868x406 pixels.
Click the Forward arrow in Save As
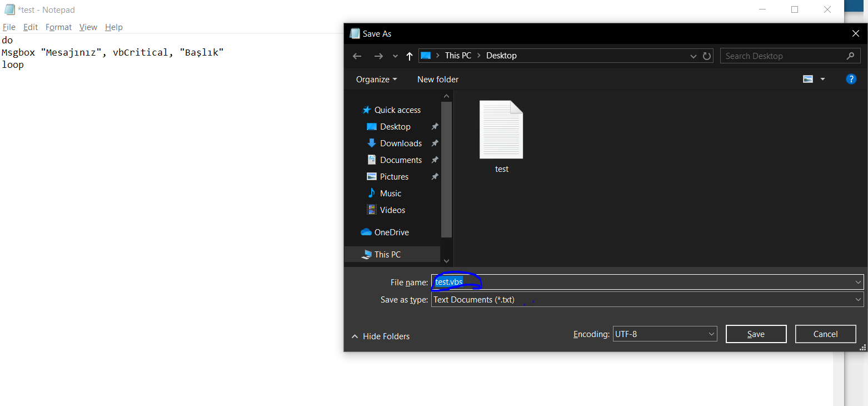(378, 56)
